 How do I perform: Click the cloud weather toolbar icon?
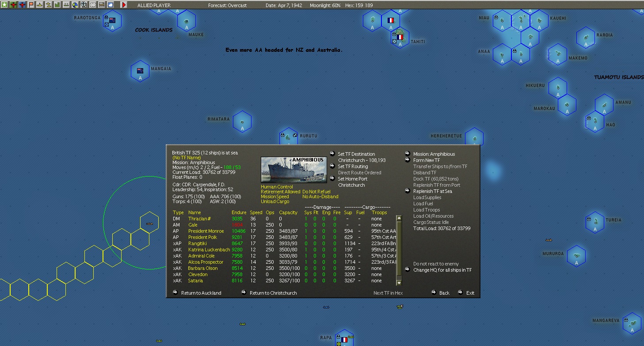tap(111, 4)
